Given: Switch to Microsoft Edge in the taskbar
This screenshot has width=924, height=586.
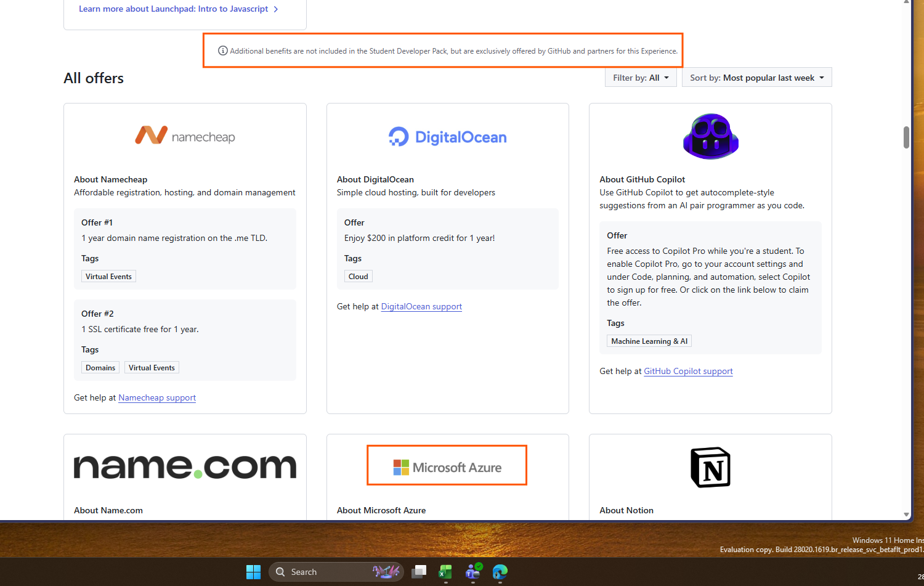Looking at the screenshot, I should [500, 572].
